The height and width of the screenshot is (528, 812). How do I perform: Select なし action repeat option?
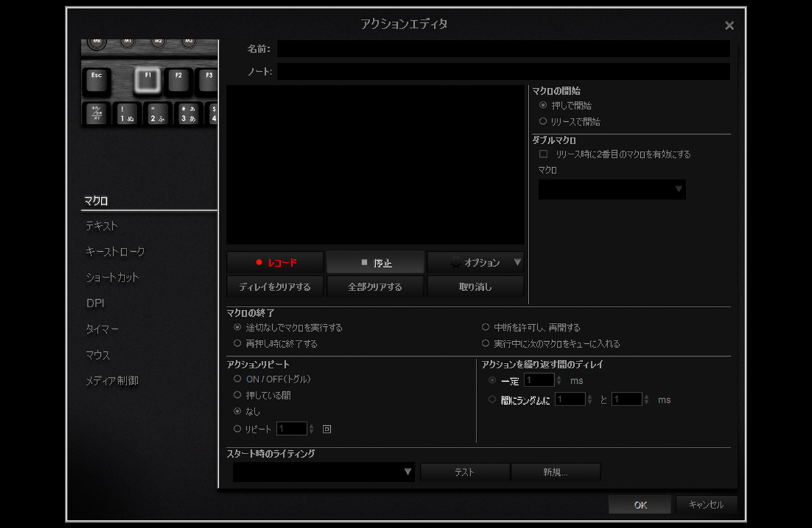(x=238, y=411)
